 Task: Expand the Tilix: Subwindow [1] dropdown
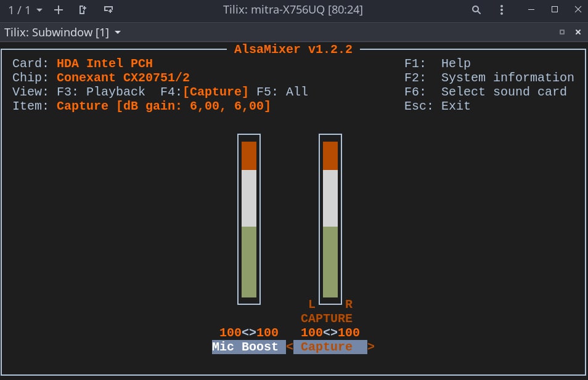tap(63, 33)
